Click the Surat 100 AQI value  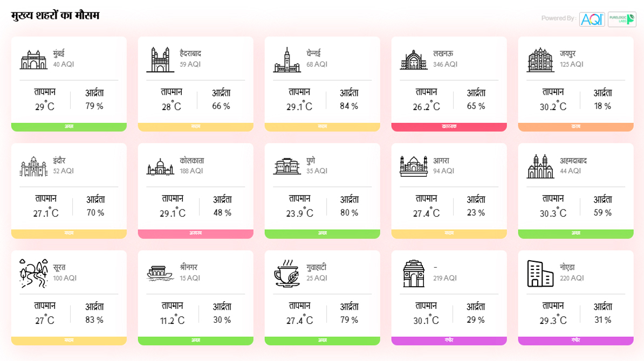tap(65, 278)
